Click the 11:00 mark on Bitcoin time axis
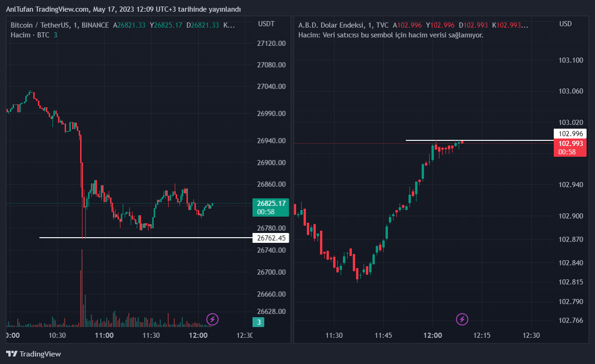This screenshot has height=364, width=595. point(104,335)
